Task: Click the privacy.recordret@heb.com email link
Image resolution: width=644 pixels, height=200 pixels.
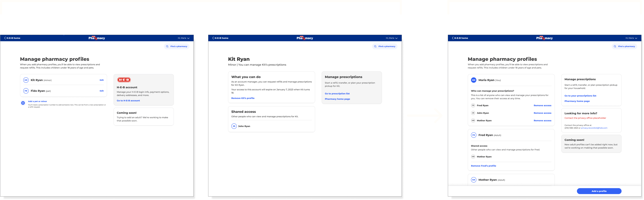Action: tap(594, 128)
